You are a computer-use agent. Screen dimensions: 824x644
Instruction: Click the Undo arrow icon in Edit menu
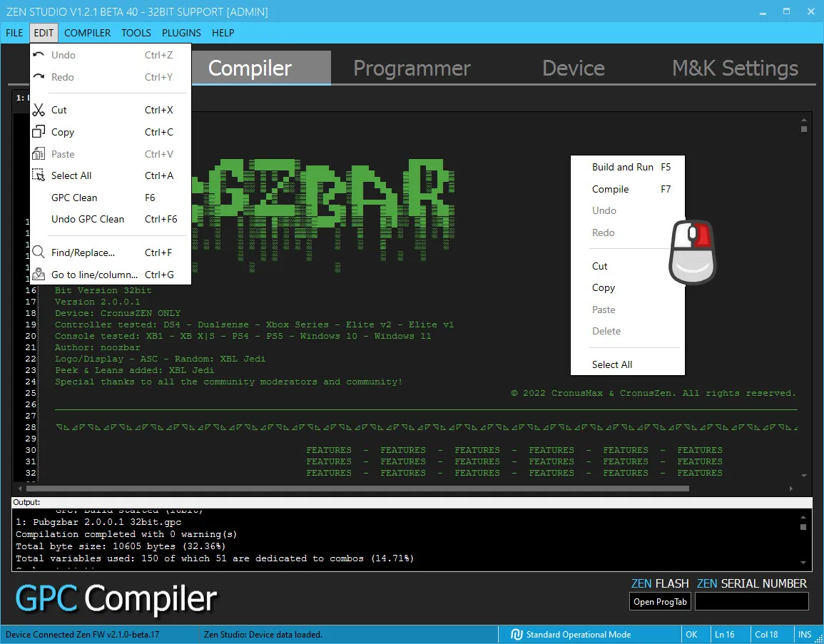click(39, 55)
